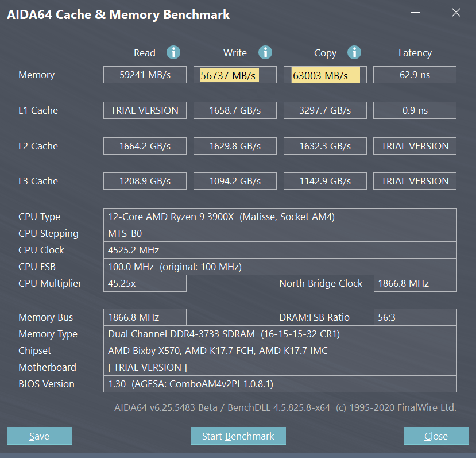Click DRAM:FSB Ratio value 56:3
Viewport: 476px width, 458px height.
(x=415, y=317)
